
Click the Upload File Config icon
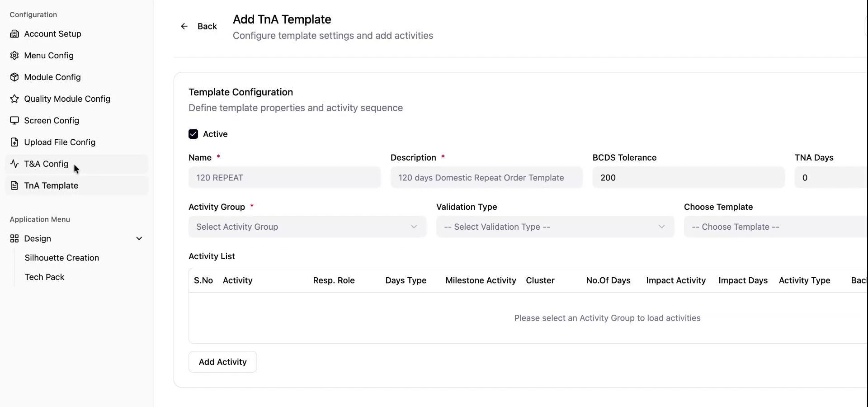pyautogui.click(x=14, y=142)
